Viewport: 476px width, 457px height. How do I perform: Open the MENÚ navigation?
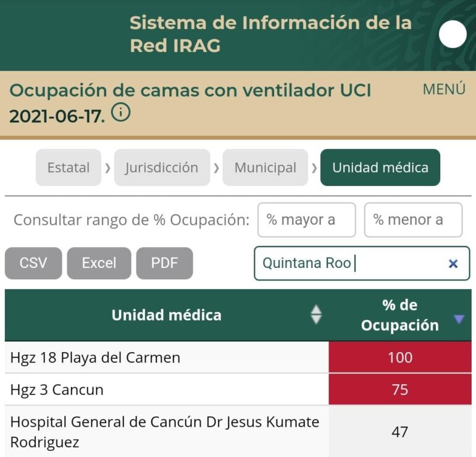pos(444,89)
